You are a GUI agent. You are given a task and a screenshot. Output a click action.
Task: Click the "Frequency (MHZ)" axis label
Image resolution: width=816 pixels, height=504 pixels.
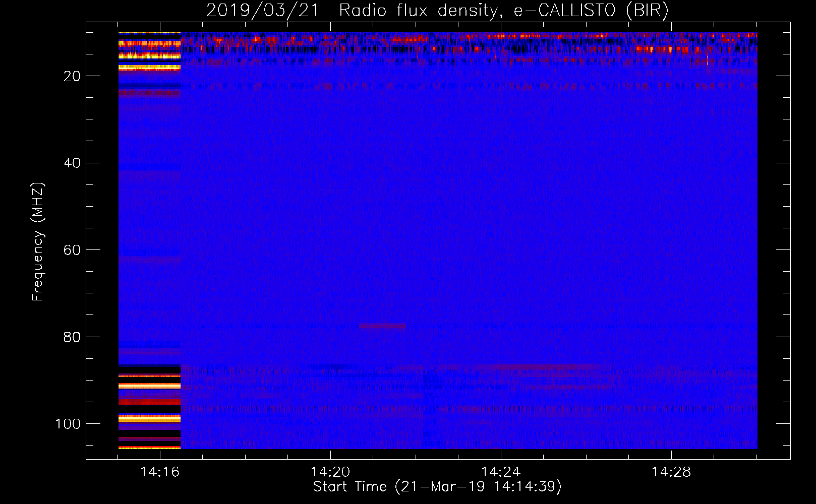tap(38, 241)
